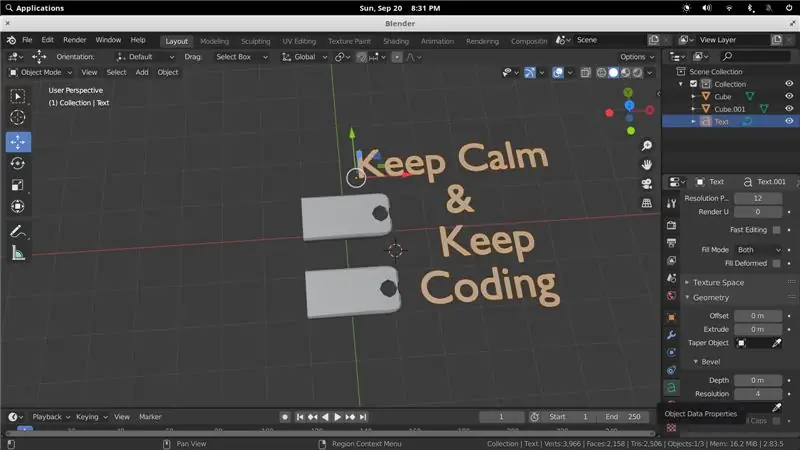The width and height of the screenshot is (800, 450).
Task: Activate the Annotate pencil tool
Action: (x=18, y=232)
